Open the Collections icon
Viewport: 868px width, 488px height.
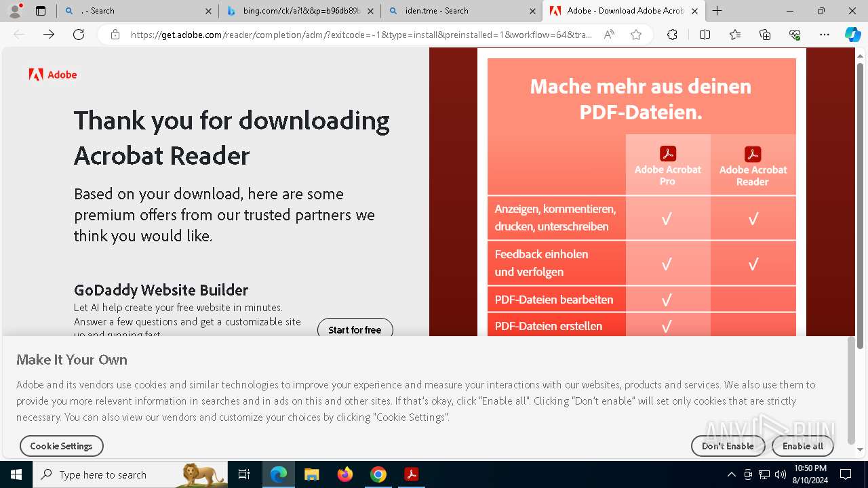point(765,35)
